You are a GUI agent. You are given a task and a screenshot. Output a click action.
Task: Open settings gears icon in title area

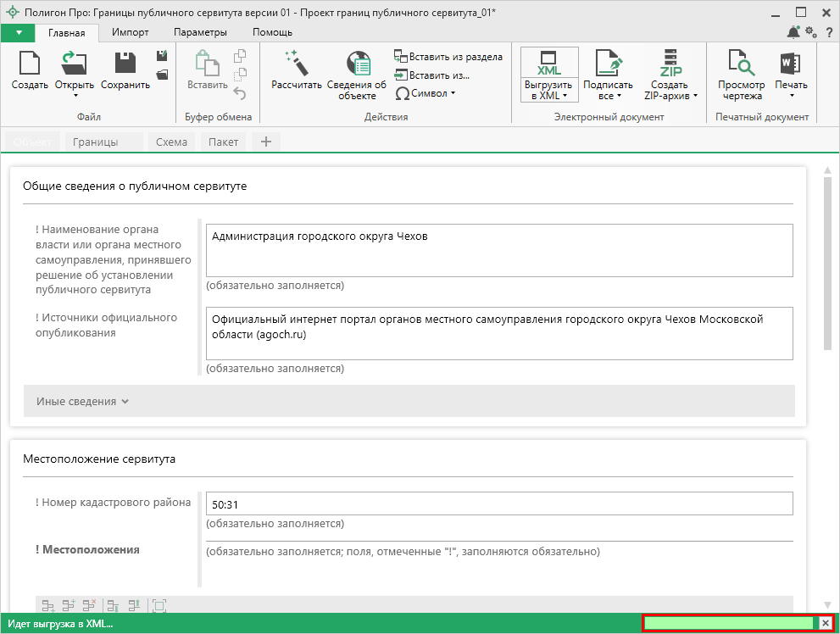pos(811,32)
